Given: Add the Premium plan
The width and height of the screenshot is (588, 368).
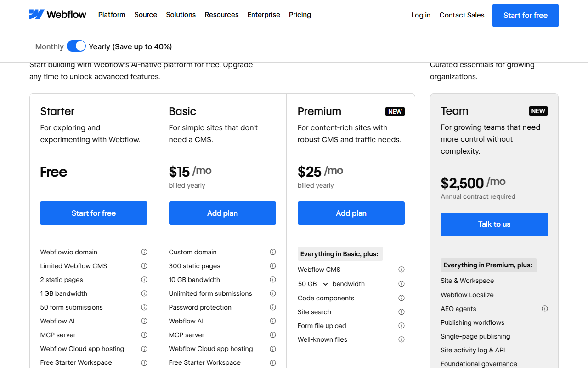Looking at the screenshot, I should point(351,213).
